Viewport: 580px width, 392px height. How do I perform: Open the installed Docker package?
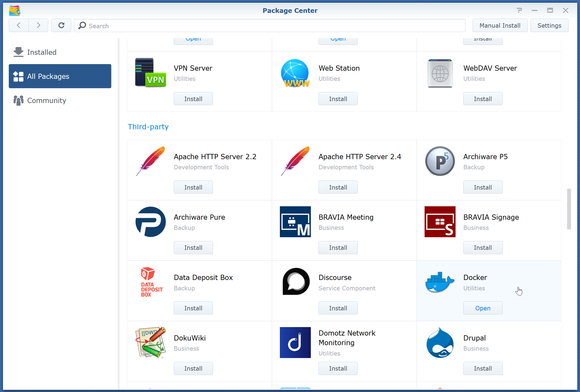coord(482,308)
